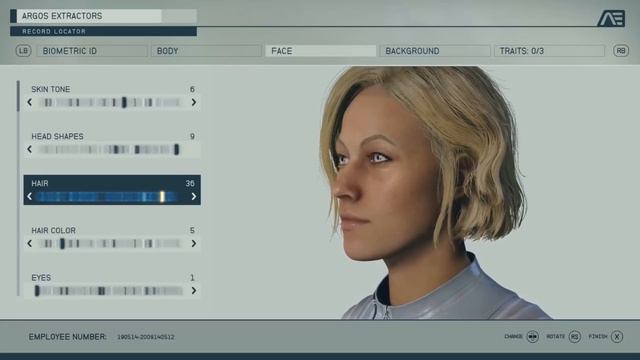This screenshot has width=640, height=360.
Task: Decrease Head Shapes with left arrow
Action: (29, 149)
